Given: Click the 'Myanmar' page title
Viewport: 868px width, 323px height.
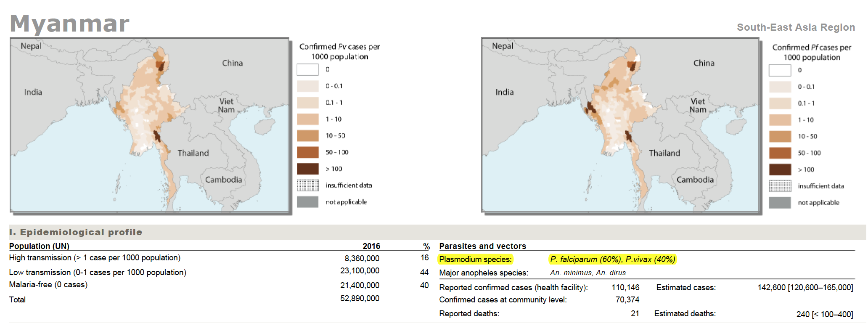Looking at the screenshot, I should pos(70,24).
